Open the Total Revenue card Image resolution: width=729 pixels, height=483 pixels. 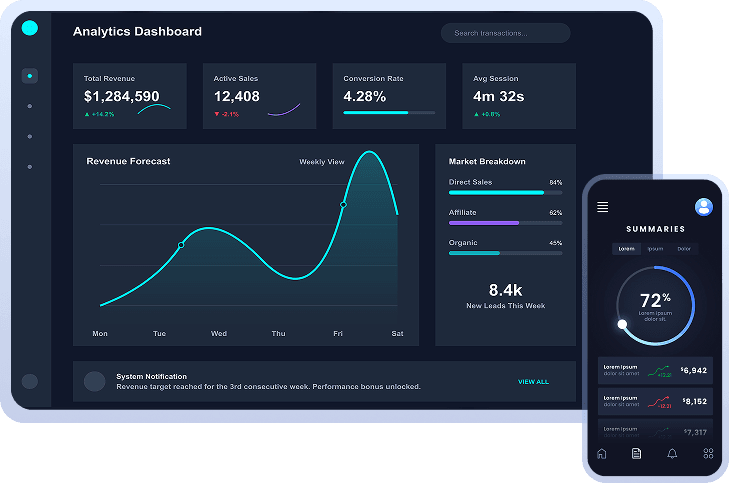tap(130, 96)
